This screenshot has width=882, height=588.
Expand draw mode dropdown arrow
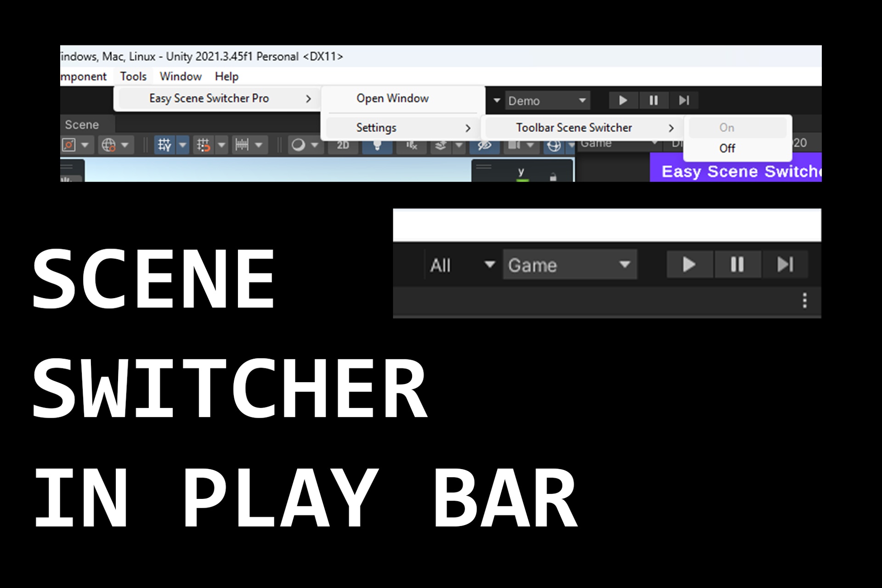(315, 145)
